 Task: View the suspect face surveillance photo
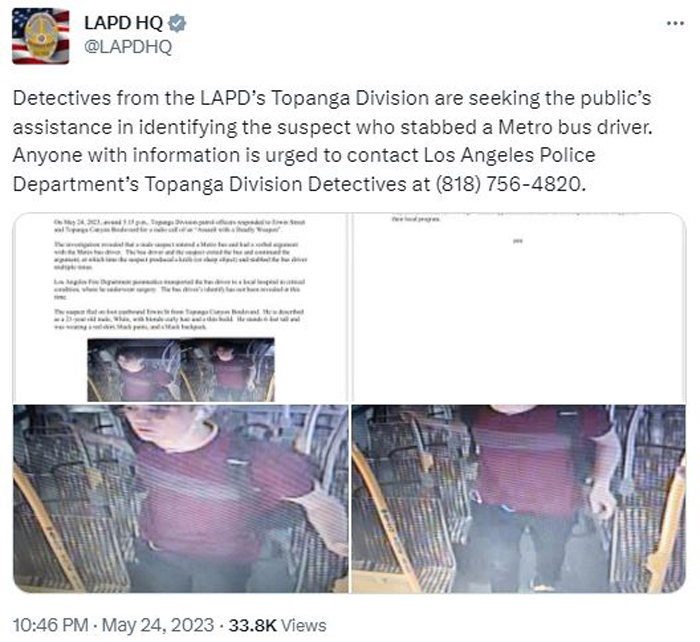(x=181, y=499)
